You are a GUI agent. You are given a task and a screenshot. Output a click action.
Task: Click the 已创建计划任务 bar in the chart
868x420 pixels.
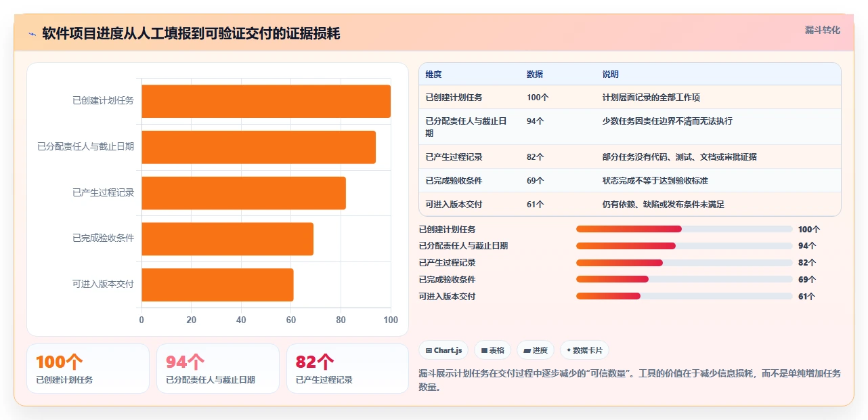coord(266,101)
